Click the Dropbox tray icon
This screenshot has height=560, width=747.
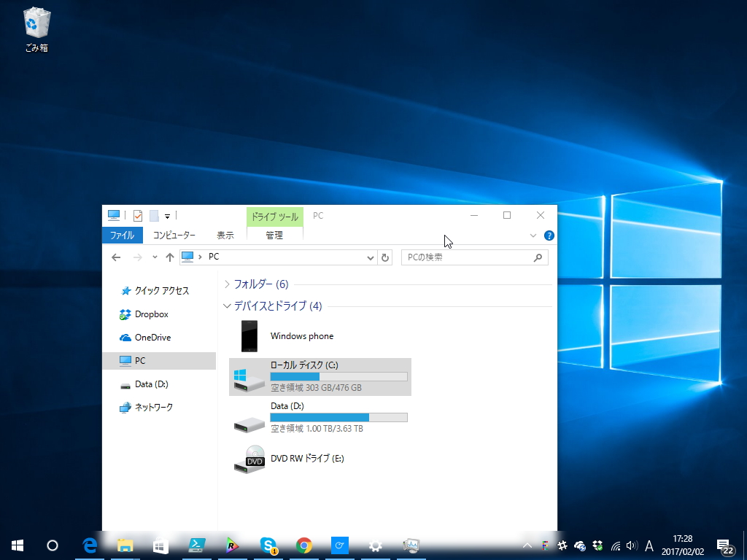(597, 545)
